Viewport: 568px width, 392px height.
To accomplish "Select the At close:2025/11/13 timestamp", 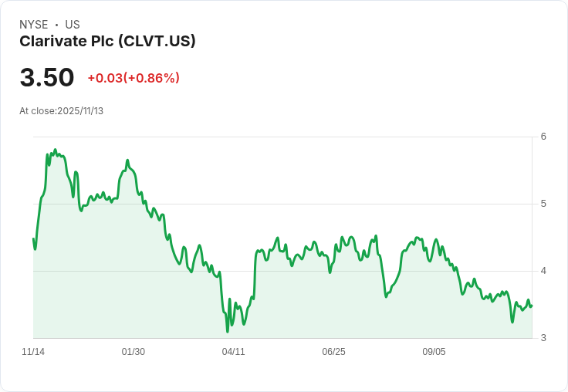I will coord(61,111).
